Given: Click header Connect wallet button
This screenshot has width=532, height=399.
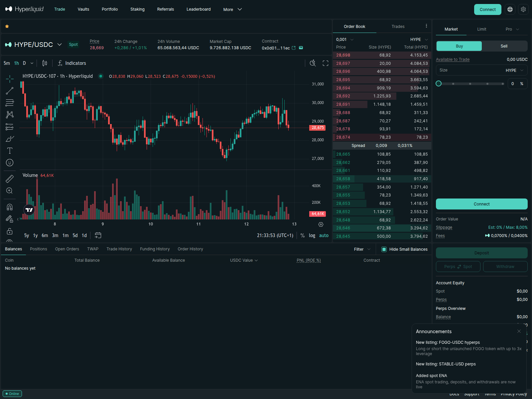Looking at the screenshot, I should pyautogui.click(x=488, y=9).
